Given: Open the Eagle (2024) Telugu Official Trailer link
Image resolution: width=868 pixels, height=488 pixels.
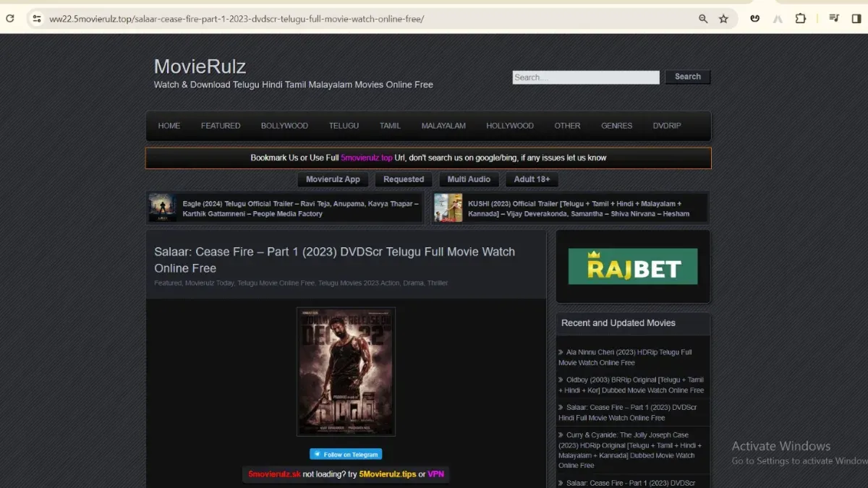Looking at the screenshot, I should [x=300, y=209].
